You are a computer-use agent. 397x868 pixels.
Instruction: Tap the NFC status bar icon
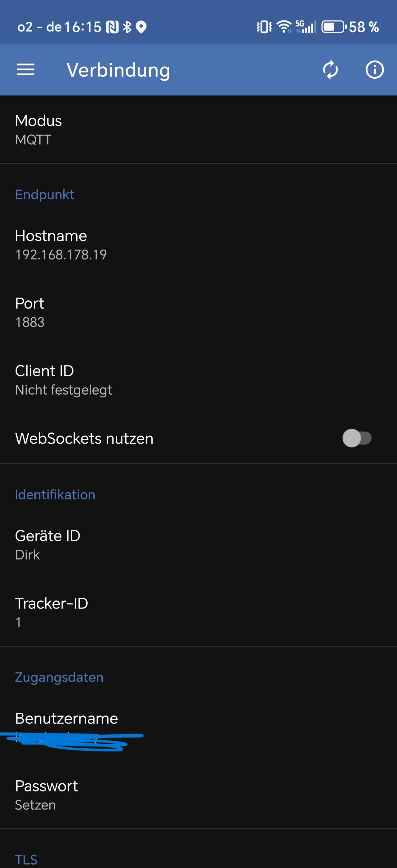pyautogui.click(x=112, y=27)
